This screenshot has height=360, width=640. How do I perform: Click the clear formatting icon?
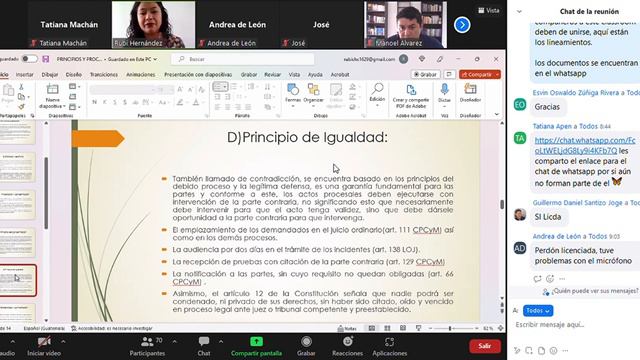click(201, 89)
